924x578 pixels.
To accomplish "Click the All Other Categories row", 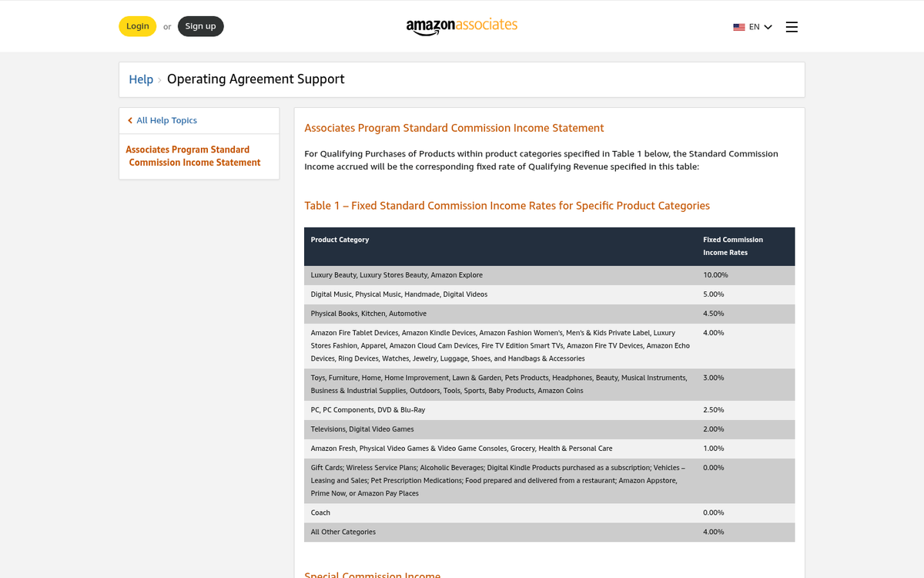I will click(x=343, y=532).
